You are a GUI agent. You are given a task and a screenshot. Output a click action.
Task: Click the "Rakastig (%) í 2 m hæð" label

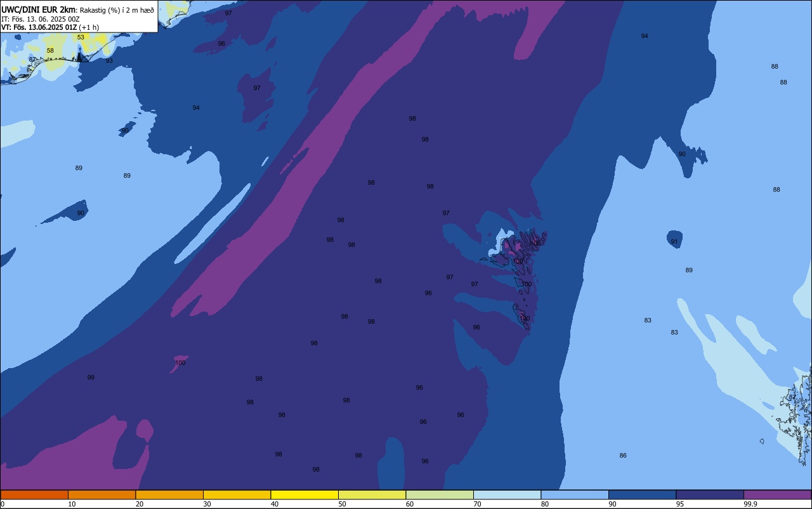(x=117, y=10)
